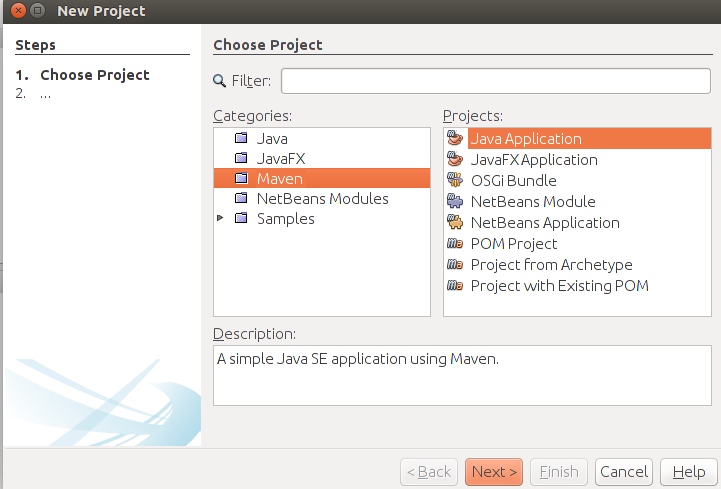
Task: Click the NetBeans Application project icon
Action: 455,223
